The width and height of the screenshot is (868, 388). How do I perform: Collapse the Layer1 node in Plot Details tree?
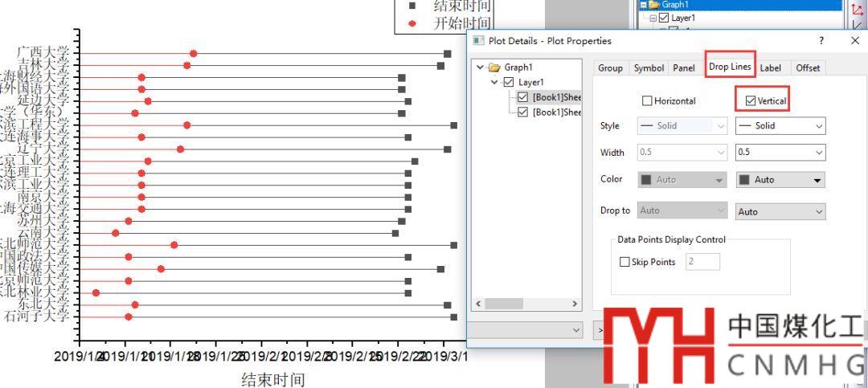click(x=494, y=83)
